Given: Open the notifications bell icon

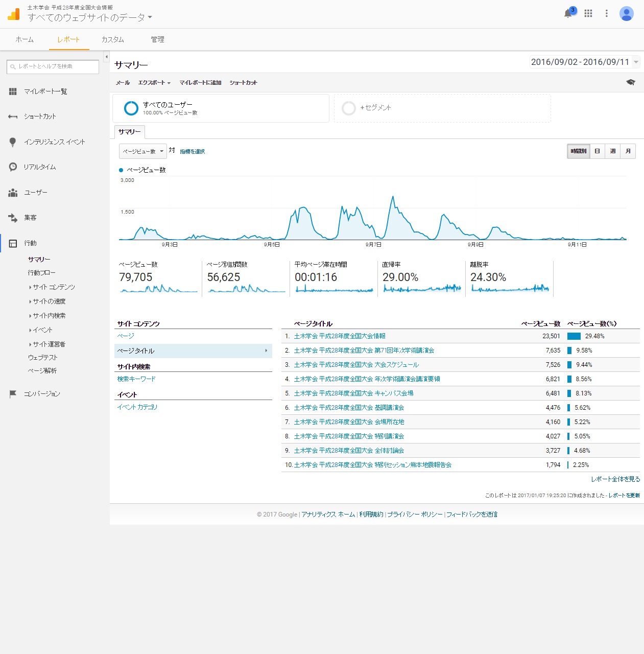Looking at the screenshot, I should [568, 14].
